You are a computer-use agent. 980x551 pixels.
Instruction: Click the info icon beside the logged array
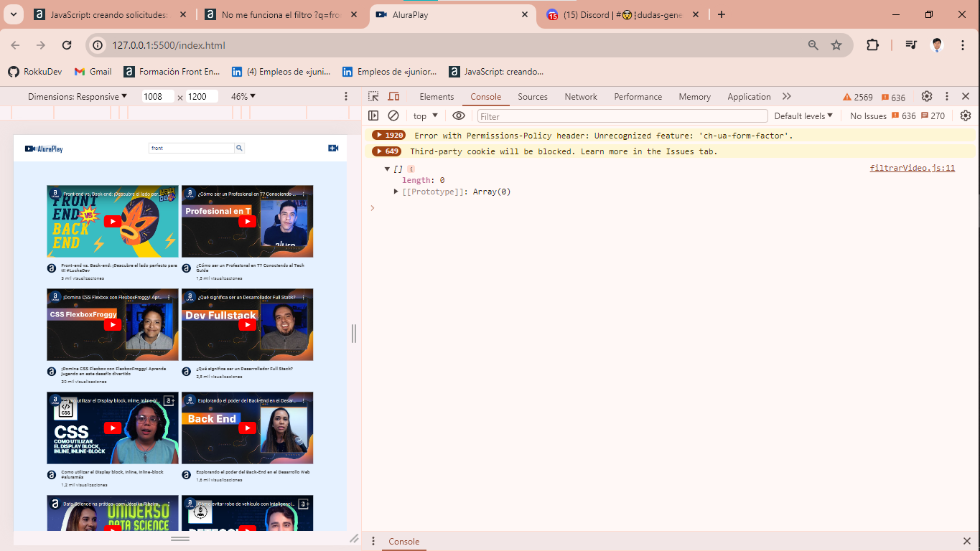pos(411,169)
